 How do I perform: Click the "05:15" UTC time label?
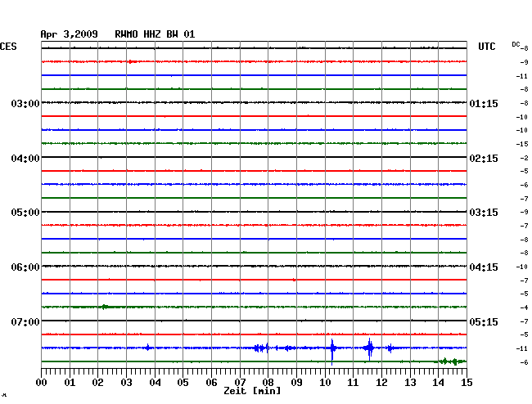[x=484, y=321]
